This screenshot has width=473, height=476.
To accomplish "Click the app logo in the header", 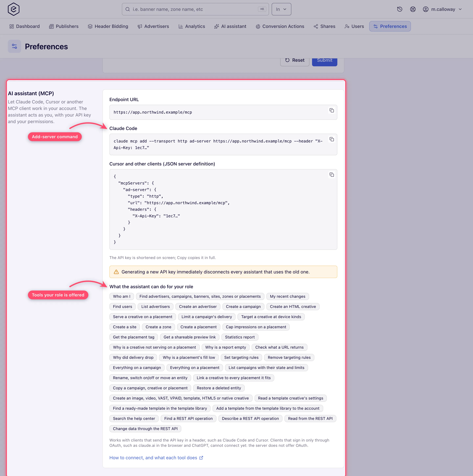I will (x=14, y=9).
